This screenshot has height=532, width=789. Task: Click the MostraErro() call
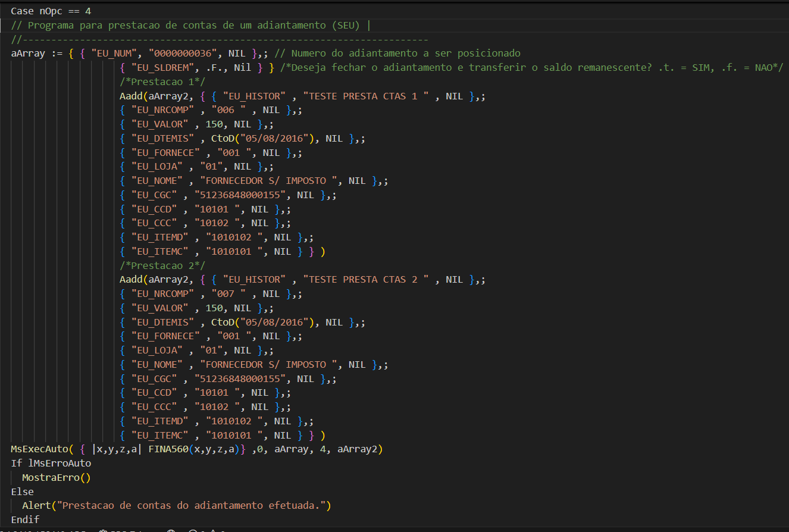56,477
